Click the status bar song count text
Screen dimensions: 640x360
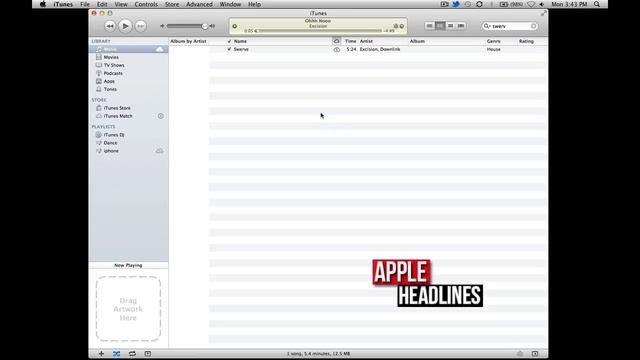(318, 354)
